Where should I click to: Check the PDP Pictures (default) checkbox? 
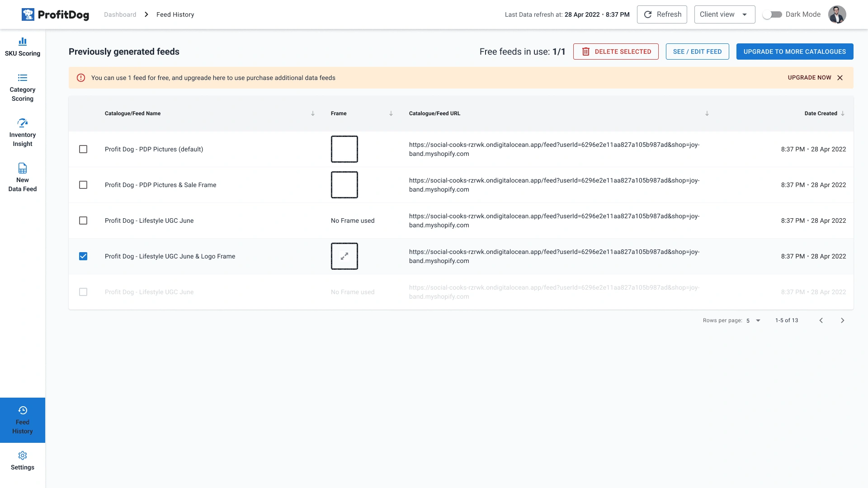tap(83, 149)
